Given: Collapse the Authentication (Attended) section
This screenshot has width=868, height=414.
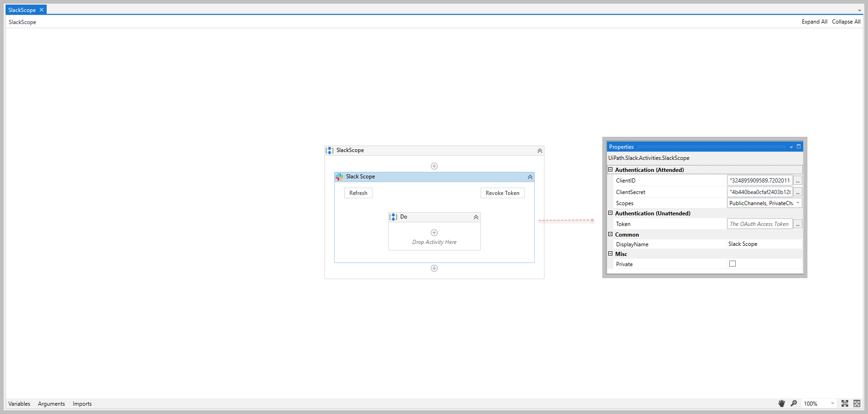Looking at the screenshot, I should point(611,170).
